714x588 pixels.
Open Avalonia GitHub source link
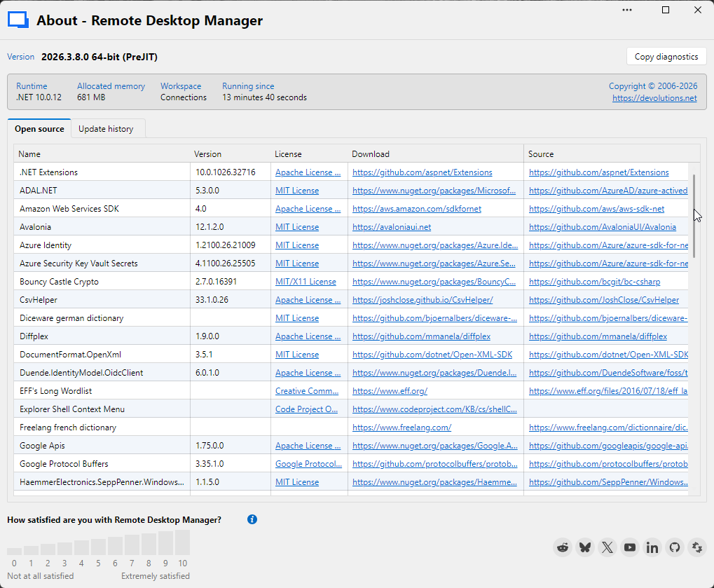pyautogui.click(x=603, y=227)
